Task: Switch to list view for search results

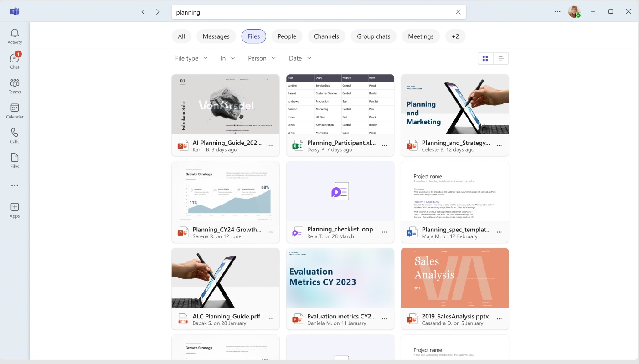Action: 500,58
